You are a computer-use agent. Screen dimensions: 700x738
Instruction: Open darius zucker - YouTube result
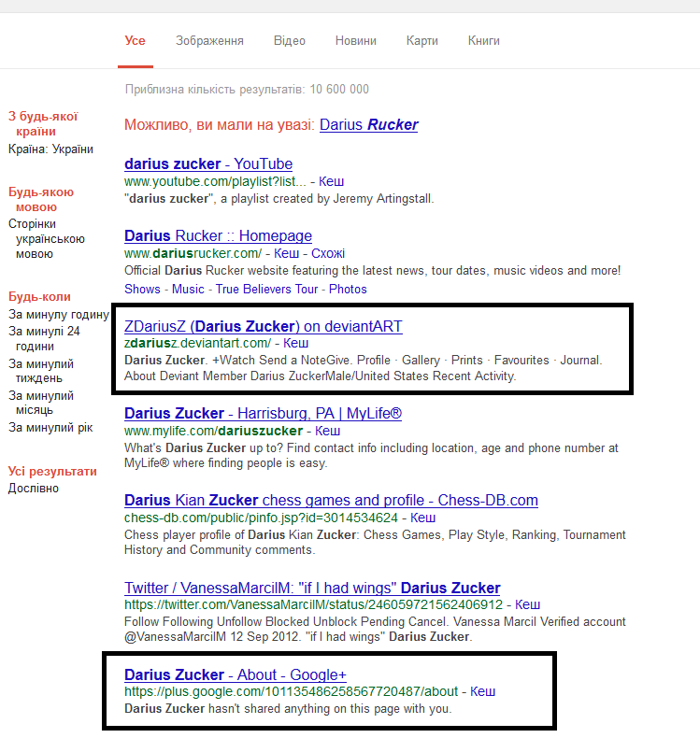[208, 163]
